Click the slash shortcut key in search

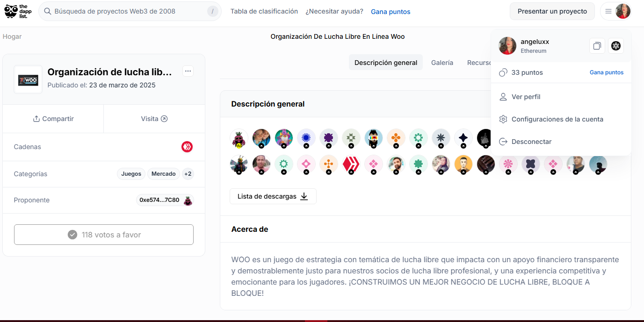click(213, 11)
